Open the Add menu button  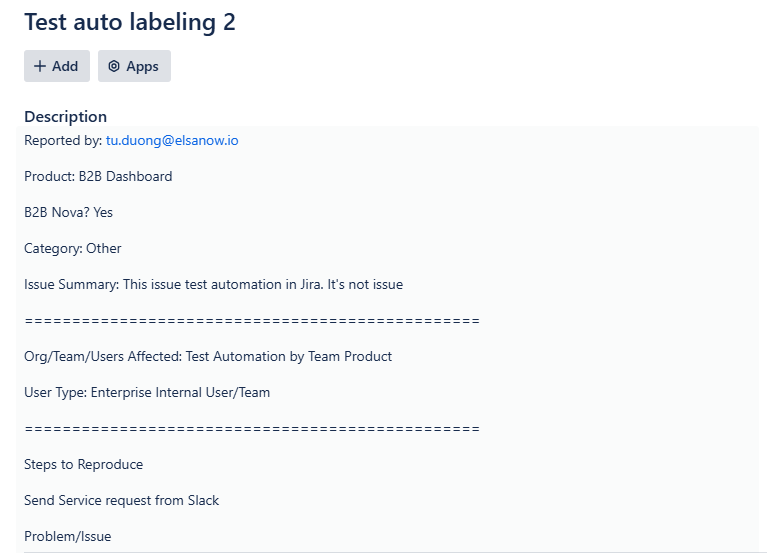57,66
